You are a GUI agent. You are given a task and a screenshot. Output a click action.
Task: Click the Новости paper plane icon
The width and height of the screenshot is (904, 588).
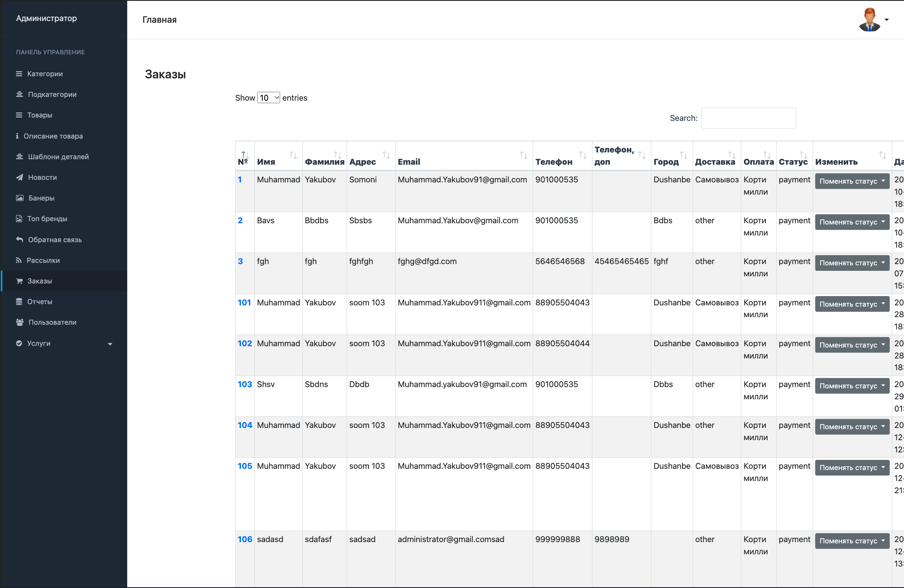click(19, 177)
